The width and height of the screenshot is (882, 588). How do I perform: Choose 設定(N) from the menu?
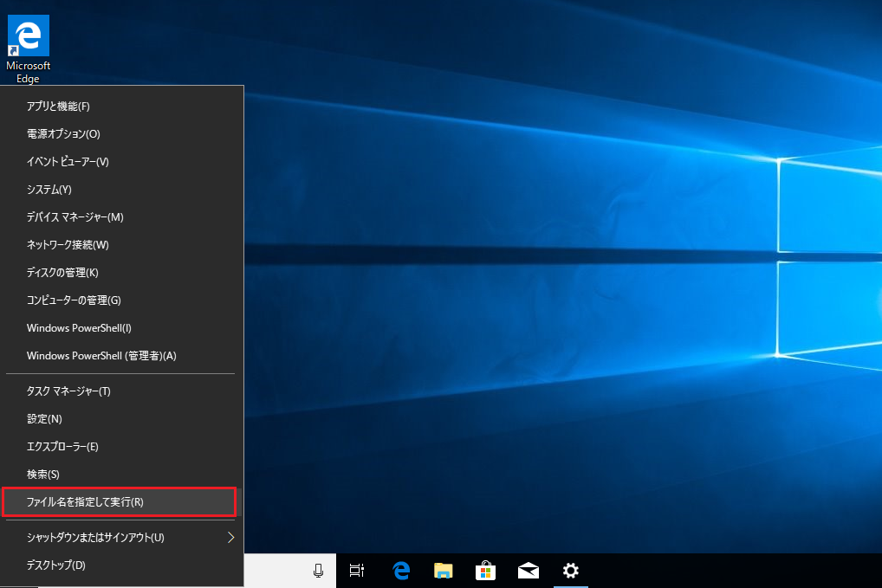coord(122,419)
